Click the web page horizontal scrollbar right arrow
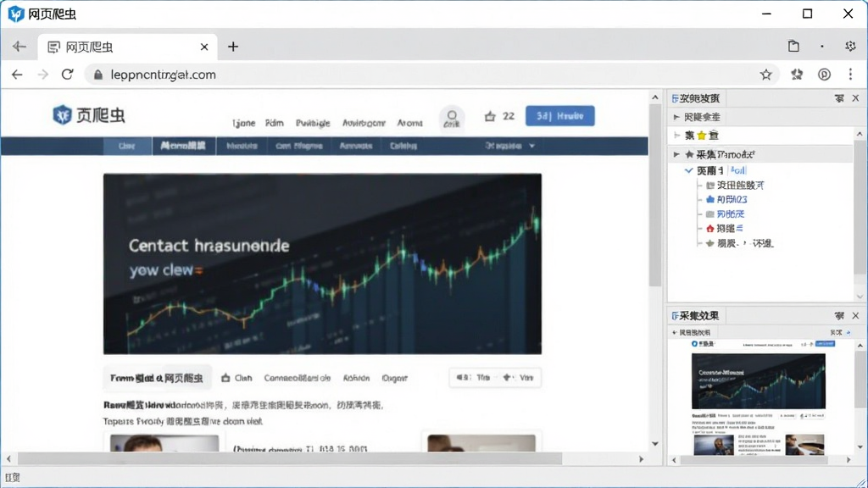868x488 pixels. (641, 459)
